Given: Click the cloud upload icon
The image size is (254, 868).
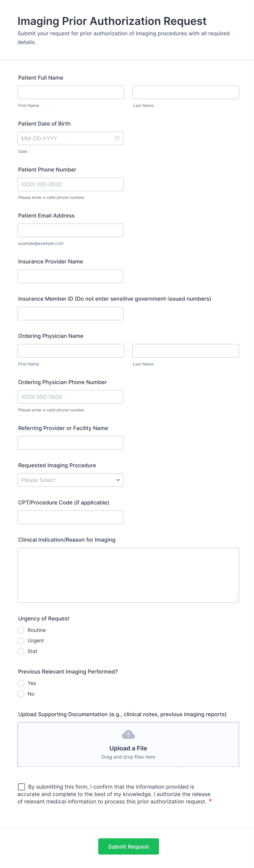Looking at the screenshot, I should pos(128,735).
